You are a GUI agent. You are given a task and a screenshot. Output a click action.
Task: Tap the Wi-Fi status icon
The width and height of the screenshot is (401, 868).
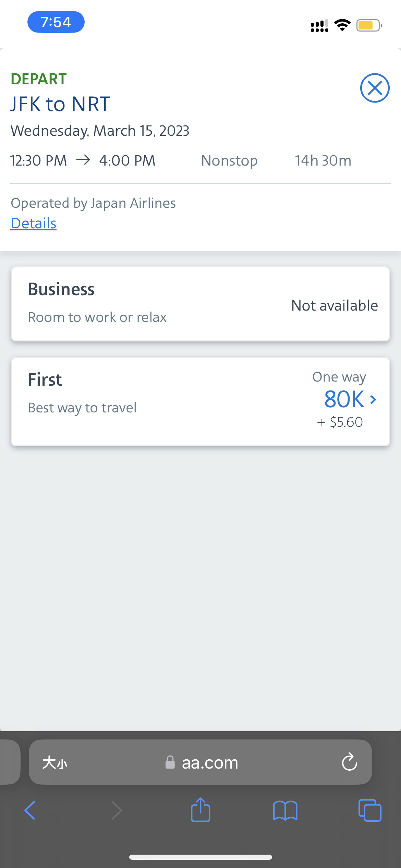tap(342, 25)
